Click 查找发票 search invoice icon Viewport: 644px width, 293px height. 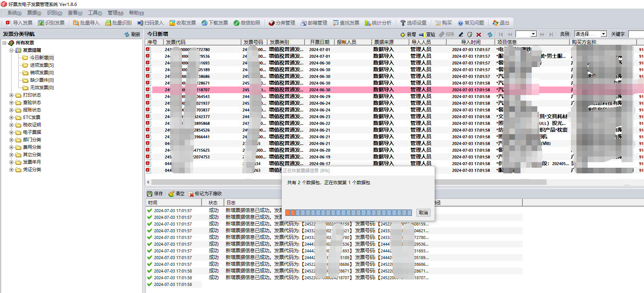click(346, 23)
